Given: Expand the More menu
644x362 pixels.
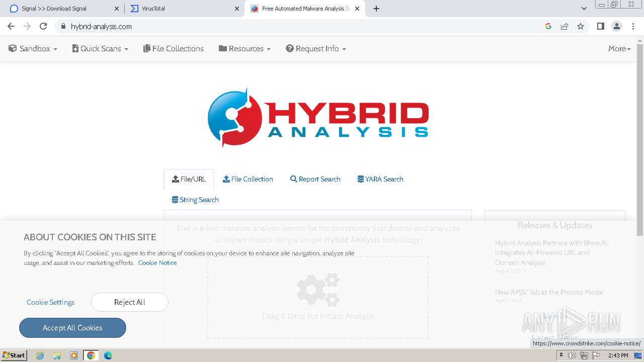Looking at the screenshot, I should tap(619, 49).
